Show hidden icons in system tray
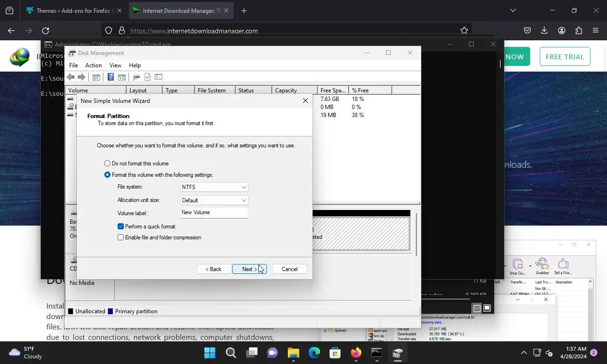 pyautogui.click(x=524, y=353)
